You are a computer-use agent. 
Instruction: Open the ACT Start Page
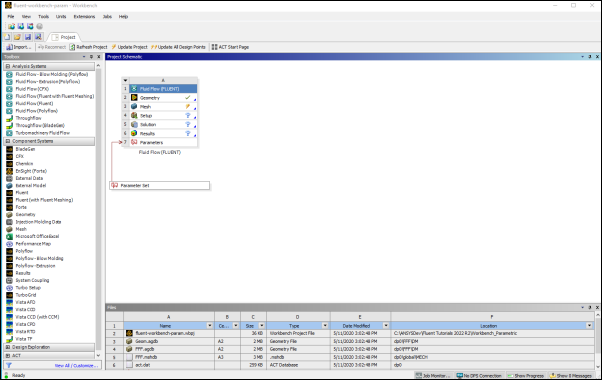point(230,47)
